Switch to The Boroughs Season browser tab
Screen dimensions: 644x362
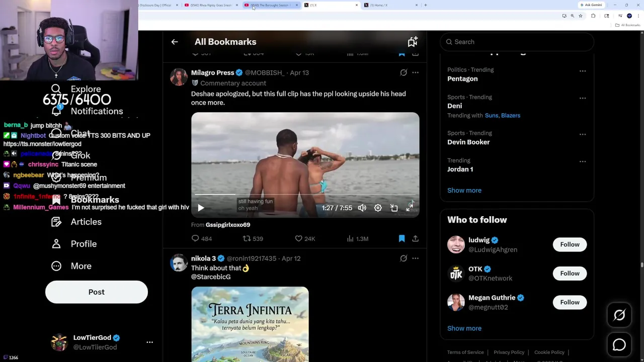(271, 5)
